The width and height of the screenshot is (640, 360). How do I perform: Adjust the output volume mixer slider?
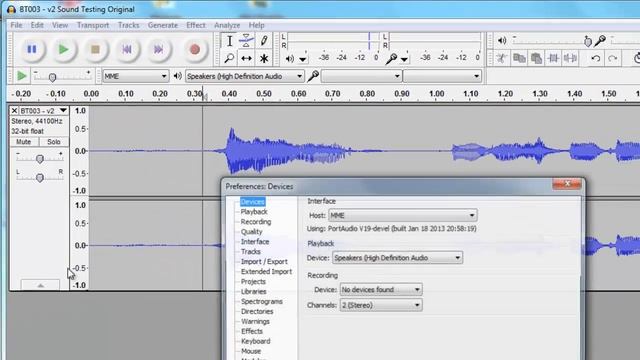coord(587,41)
